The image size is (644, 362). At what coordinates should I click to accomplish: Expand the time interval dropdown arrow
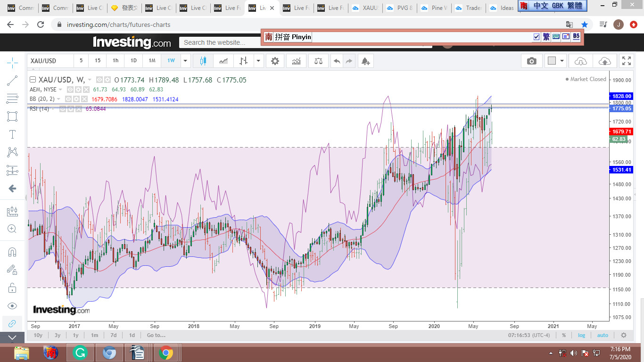pos(185,61)
